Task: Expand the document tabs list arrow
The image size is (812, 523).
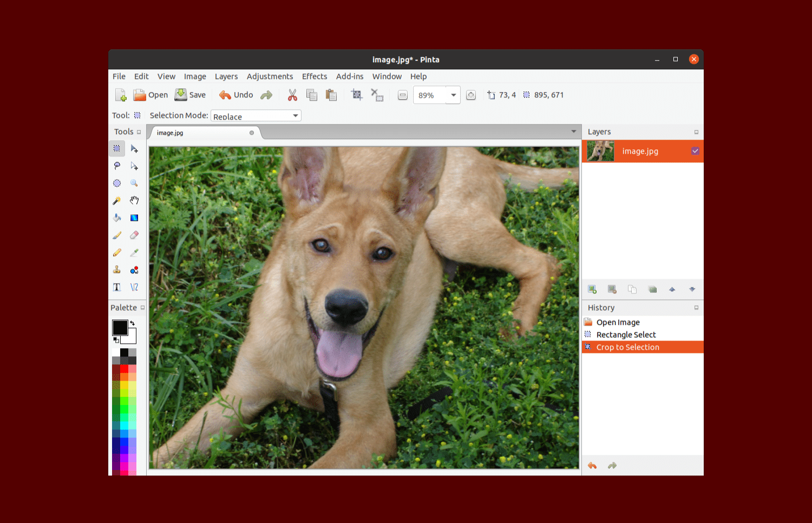Action: click(x=574, y=132)
